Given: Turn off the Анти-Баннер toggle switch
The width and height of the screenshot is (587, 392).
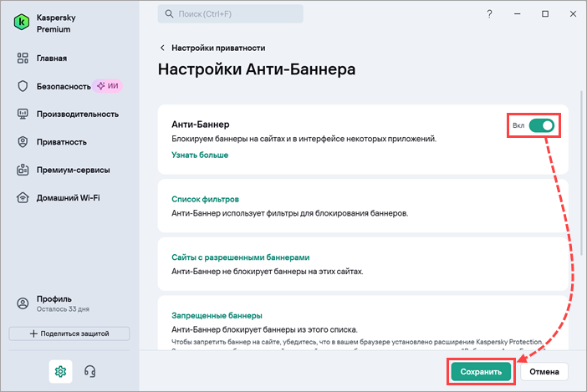Looking at the screenshot, I should [x=541, y=125].
